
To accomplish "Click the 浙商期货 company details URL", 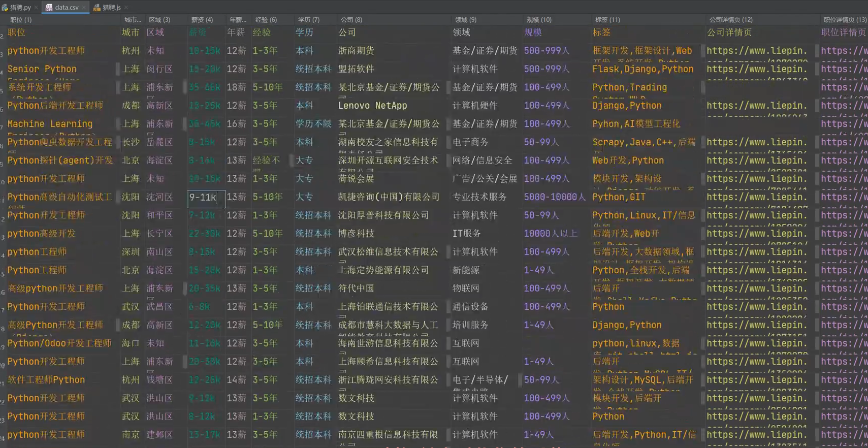I will (x=756, y=51).
